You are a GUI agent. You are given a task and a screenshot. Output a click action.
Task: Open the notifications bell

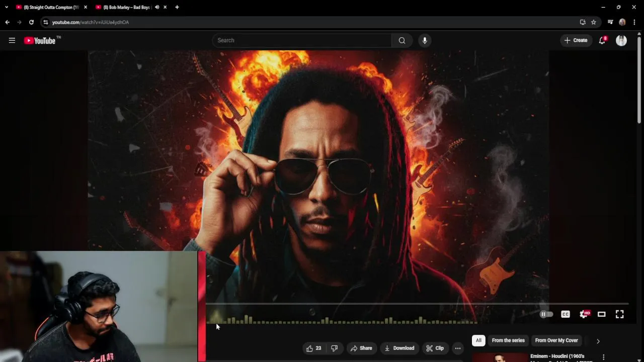coord(602,40)
